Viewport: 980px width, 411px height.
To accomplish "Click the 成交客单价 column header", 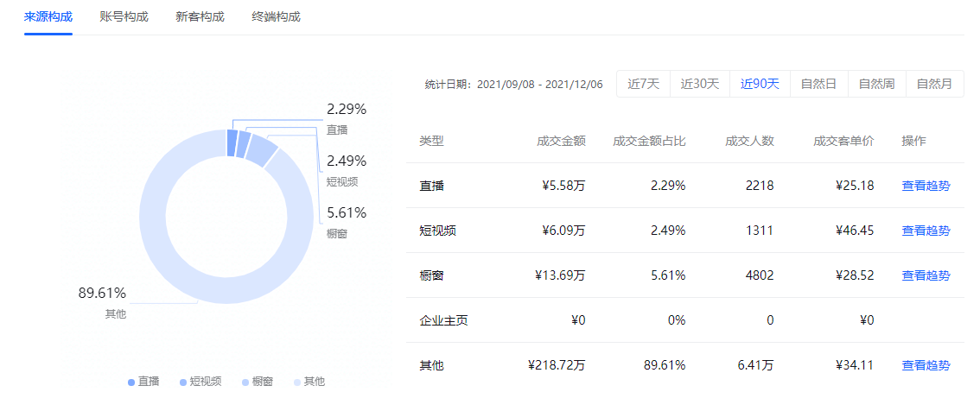I will (x=843, y=141).
